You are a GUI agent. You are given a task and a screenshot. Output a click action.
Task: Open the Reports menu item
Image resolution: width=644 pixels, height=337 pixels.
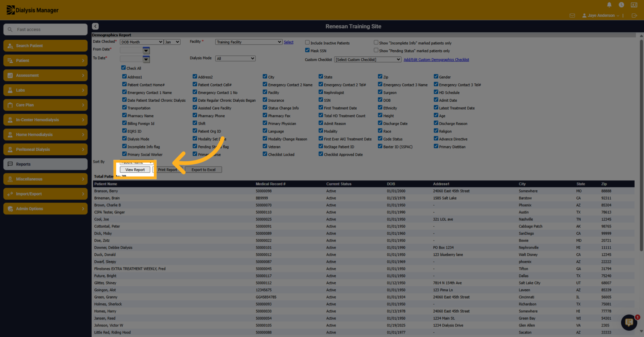45,164
